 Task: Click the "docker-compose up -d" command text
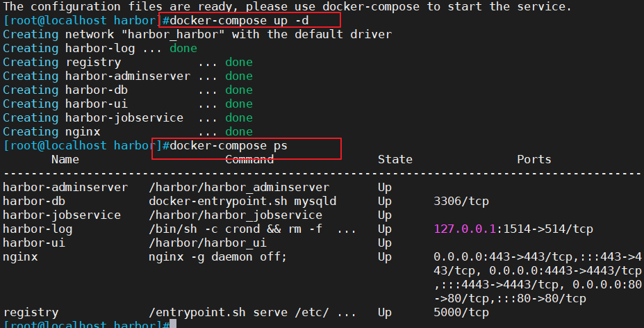pyautogui.click(x=229, y=20)
